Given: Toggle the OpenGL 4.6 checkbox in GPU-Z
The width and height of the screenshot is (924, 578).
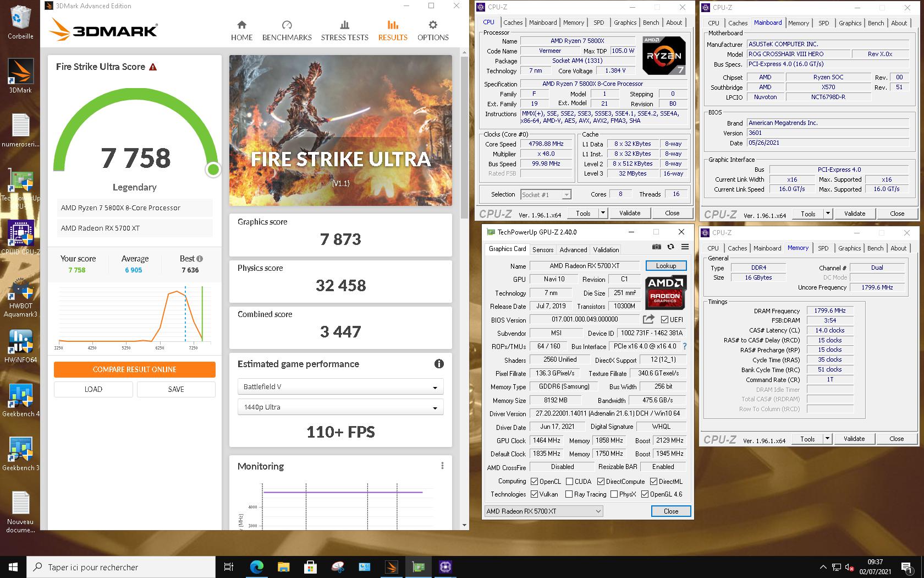Looking at the screenshot, I should [645, 494].
